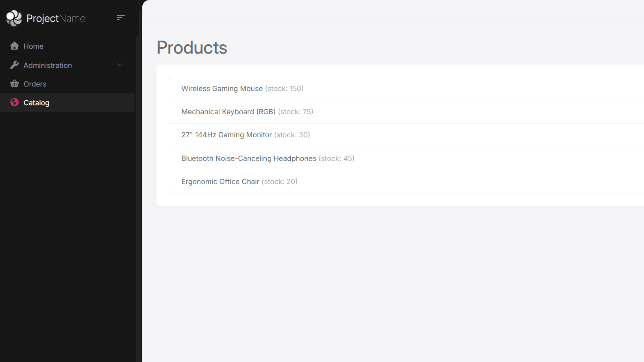The width and height of the screenshot is (644, 362).
Task: Expand the Administration chevron
Action: click(x=120, y=65)
